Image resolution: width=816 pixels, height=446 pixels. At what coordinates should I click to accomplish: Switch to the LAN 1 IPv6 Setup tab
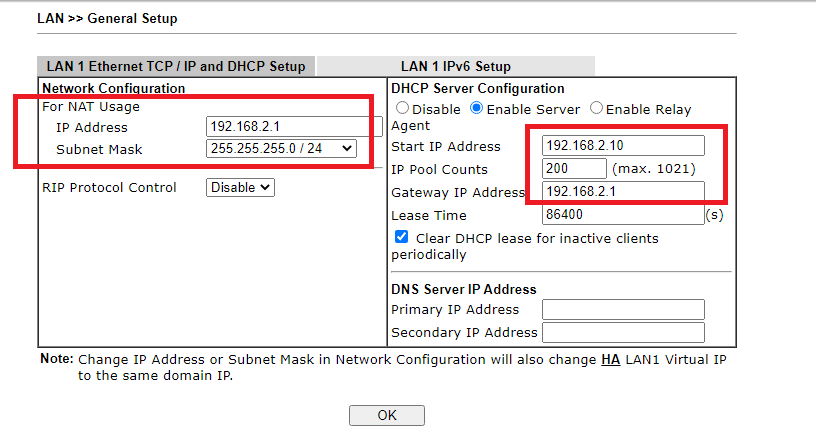(x=455, y=67)
